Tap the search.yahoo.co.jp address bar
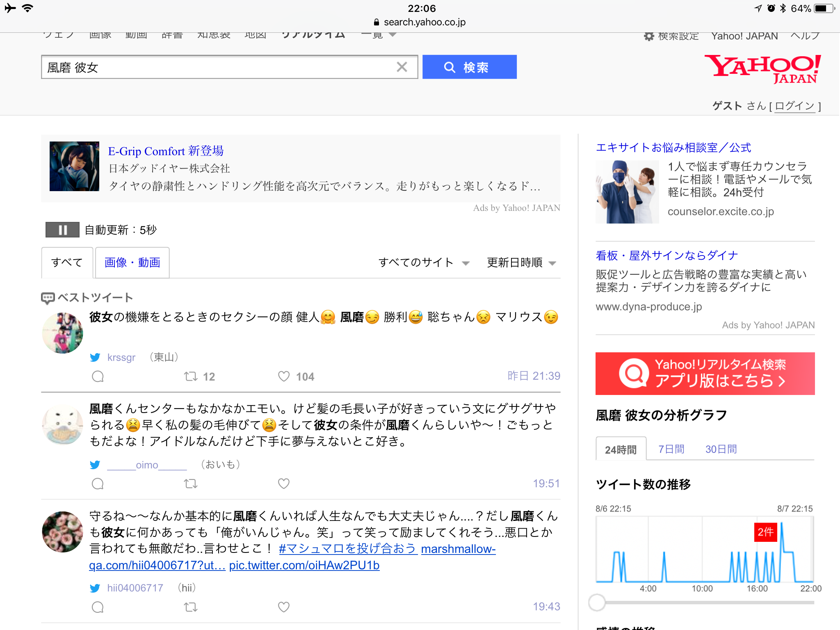 [x=420, y=22]
